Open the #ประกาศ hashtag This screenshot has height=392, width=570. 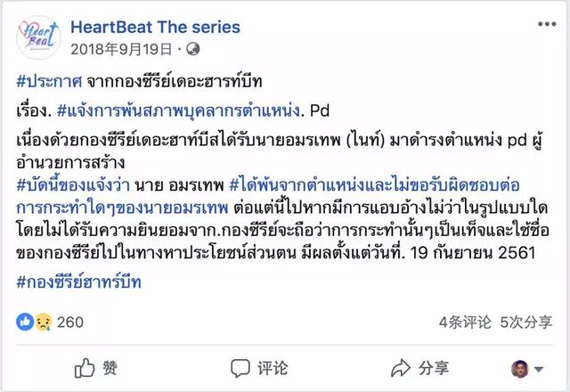point(50,79)
